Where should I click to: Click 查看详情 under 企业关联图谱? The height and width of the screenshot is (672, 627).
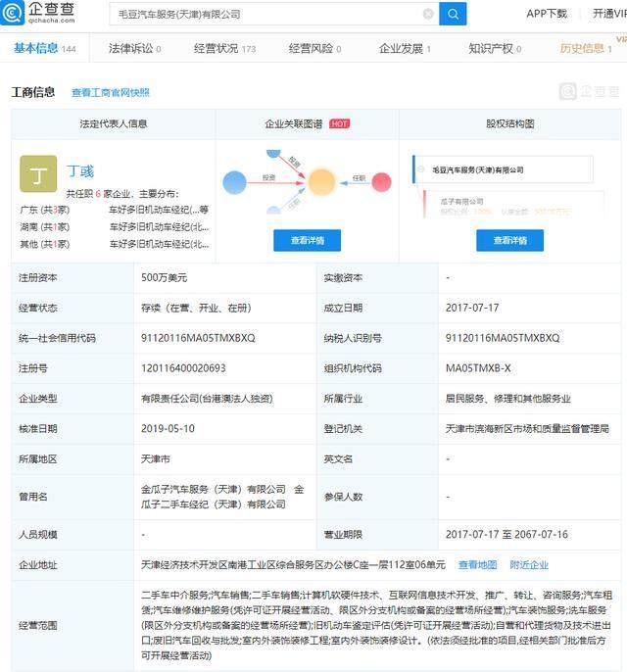tap(307, 240)
